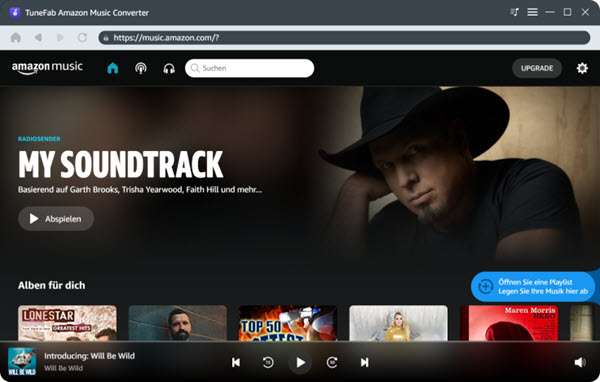Click the magnifier icon in search box

coord(195,68)
